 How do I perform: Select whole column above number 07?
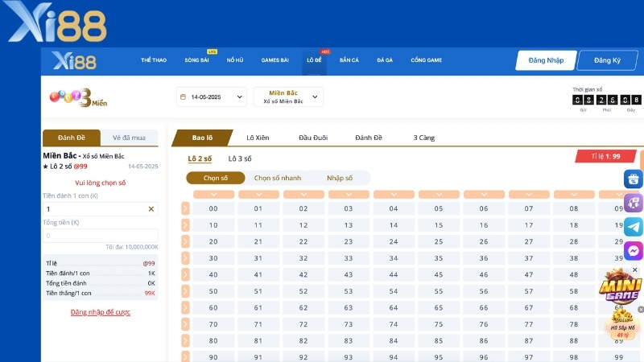tap(529, 195)
